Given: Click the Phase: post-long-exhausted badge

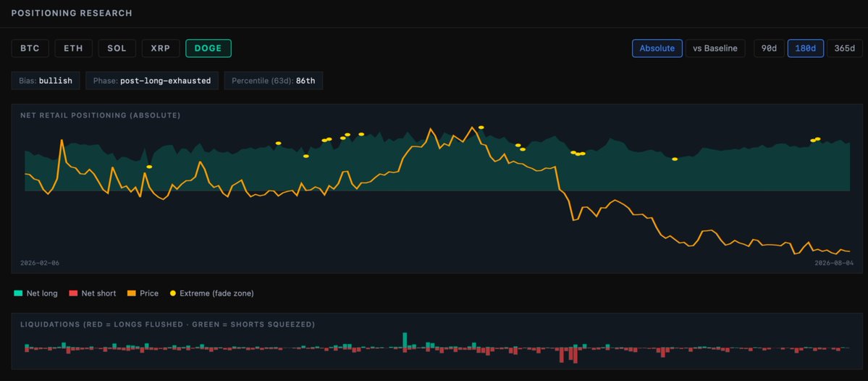Looking at the screenshot, I should pyautogui.click(x=152, y=80).
